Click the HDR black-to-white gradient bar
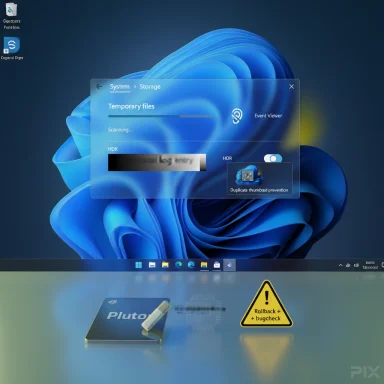The image size is (384, 384). (157, 162)
